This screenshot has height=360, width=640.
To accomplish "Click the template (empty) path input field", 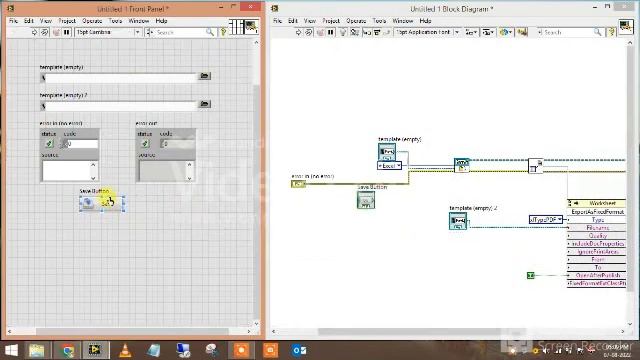I will (x=121, y=78).
